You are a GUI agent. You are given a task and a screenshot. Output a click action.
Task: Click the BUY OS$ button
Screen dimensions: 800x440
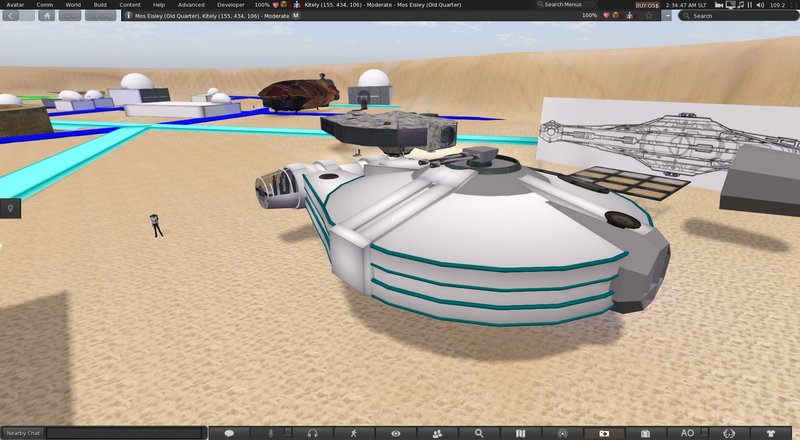647,5
